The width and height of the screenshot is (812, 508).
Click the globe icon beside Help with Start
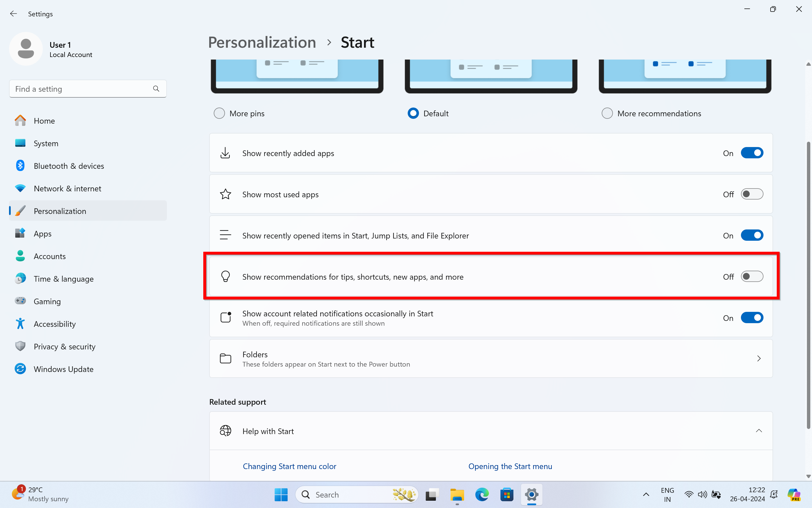click(x=226, y=431)
